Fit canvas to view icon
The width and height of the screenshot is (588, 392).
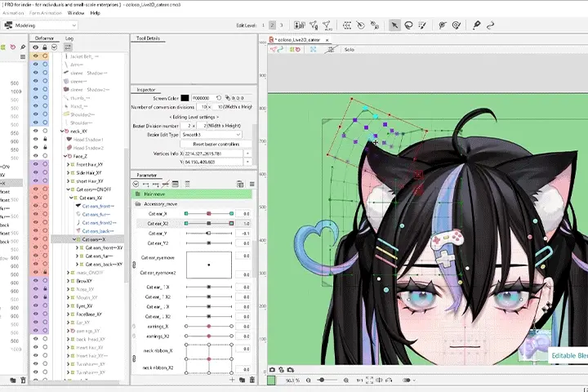(369, 380)
